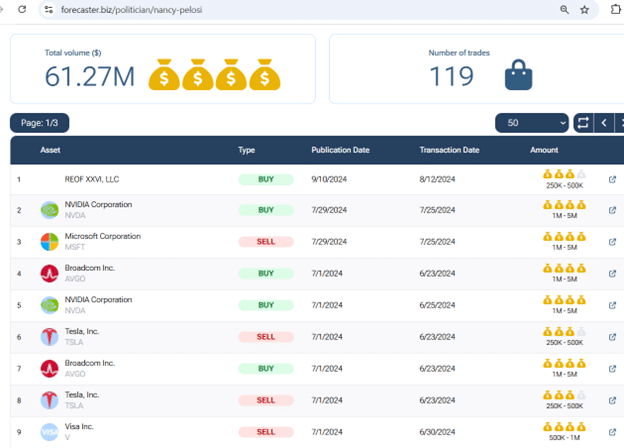
Task: Open the rows-per-page dropdown showing 50
Action: click(x=532, y=123)
